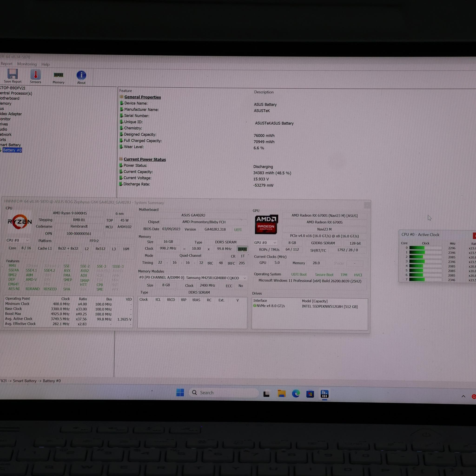Viewport: 476px width, 476px height.
Task: Launch Microsoft Edge from the taskbar
Action: (296, 394)
